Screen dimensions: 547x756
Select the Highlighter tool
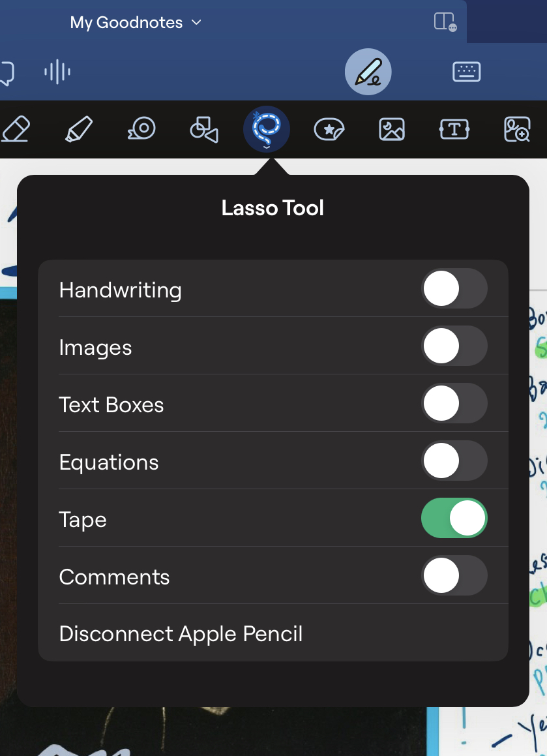[78, 129]
